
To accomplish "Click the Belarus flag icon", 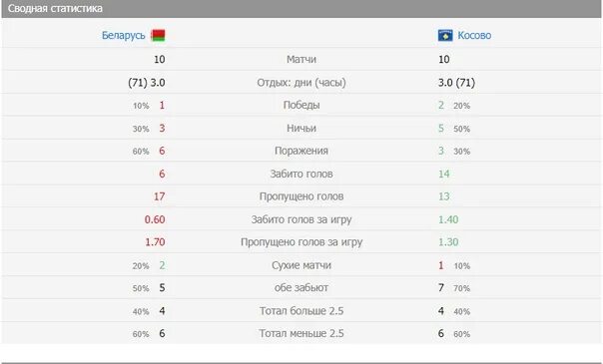I will pos(158,35).
